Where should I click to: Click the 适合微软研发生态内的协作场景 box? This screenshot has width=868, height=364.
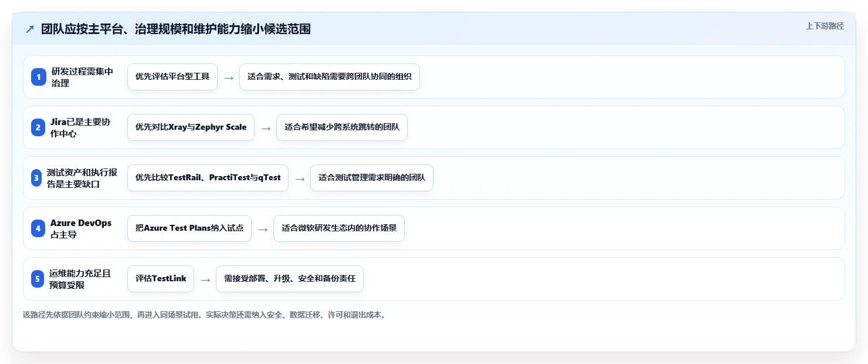pyautogui.click(x=339, y=228)
